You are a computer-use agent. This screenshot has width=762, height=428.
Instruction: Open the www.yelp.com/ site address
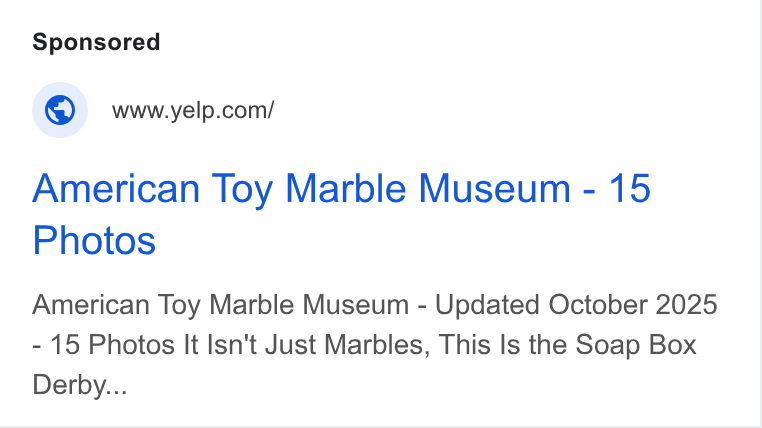193,110
